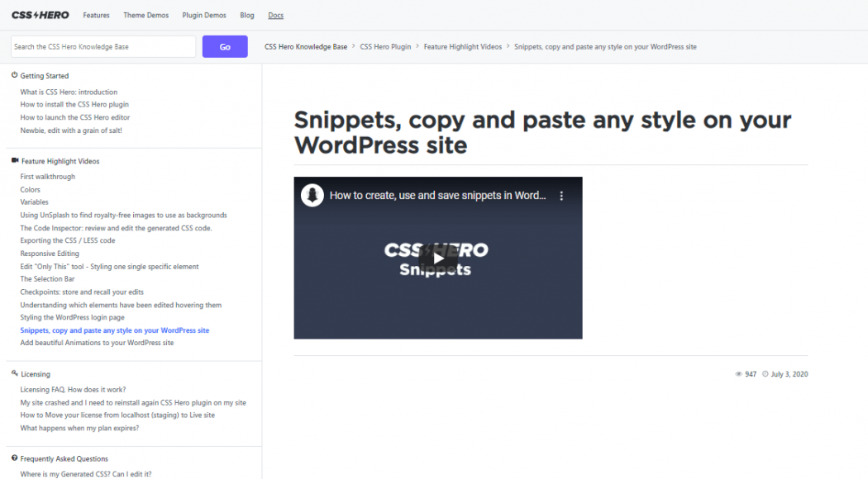
Task: Open the How to install the CSS Hero plugin article
Action: pyautogui.click(x=74, y=105)
